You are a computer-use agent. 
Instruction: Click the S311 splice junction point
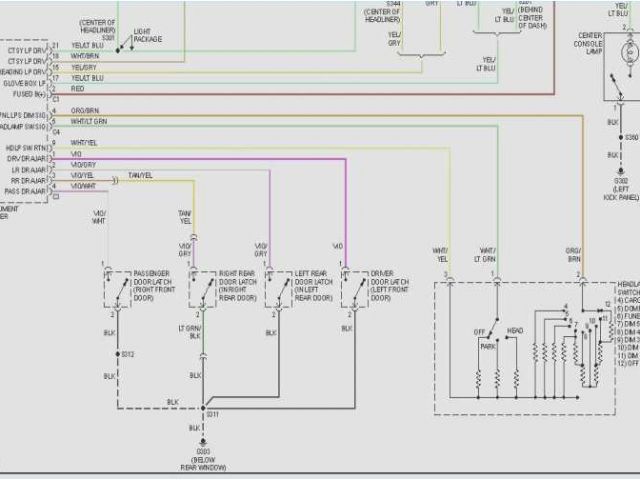tap(204, 408)
